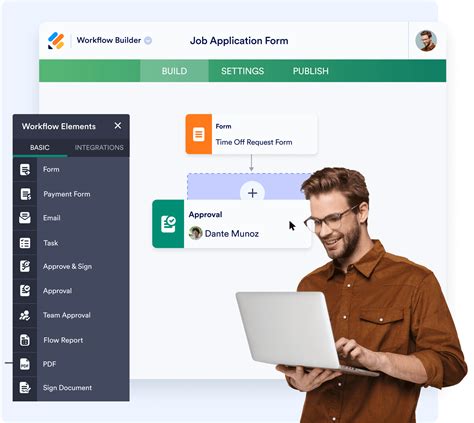Select the Team Approval label
This screenshot has width=474, height=423.
coord(67,315)
